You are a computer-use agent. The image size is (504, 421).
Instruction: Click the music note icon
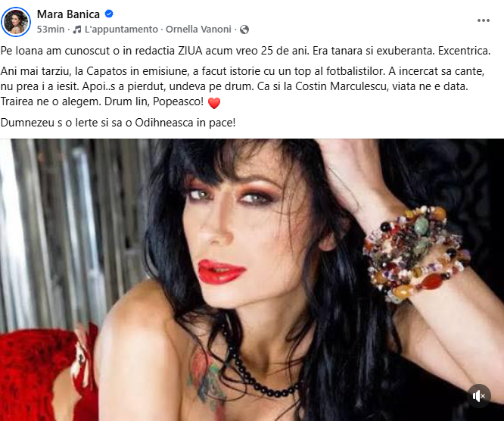pos(77,30)
